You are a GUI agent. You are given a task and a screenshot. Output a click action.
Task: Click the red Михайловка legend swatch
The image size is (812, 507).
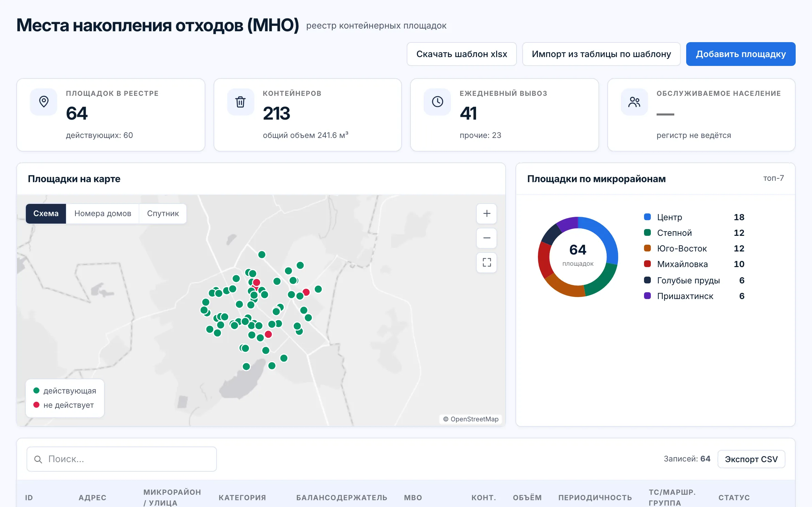click(x=647, y=264)
